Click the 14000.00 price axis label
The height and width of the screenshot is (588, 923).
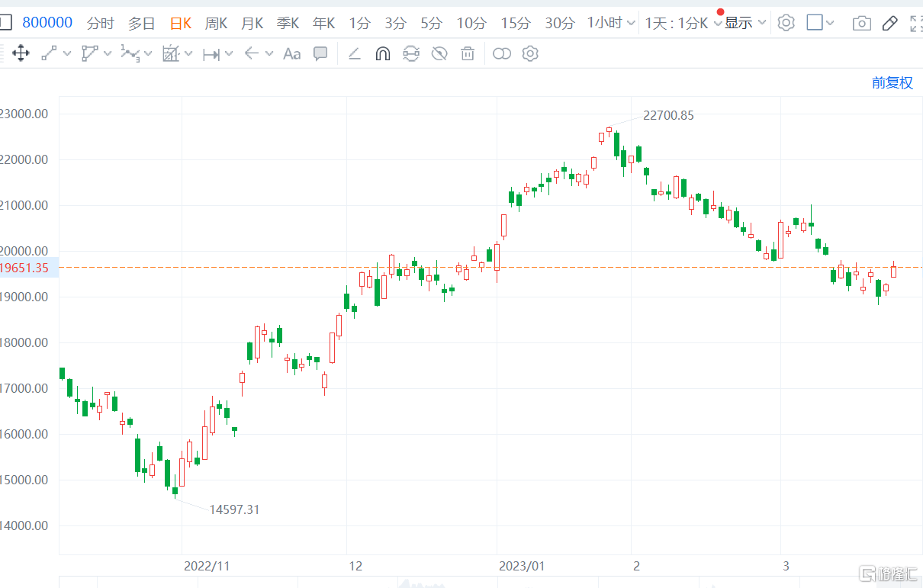[26, 525]
